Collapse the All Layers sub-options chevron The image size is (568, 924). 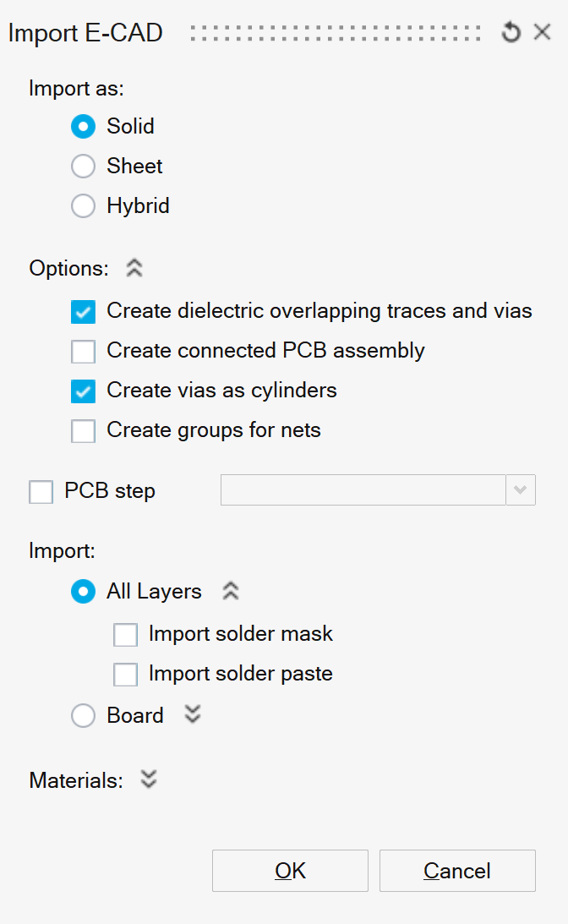[x=231, y=591]
